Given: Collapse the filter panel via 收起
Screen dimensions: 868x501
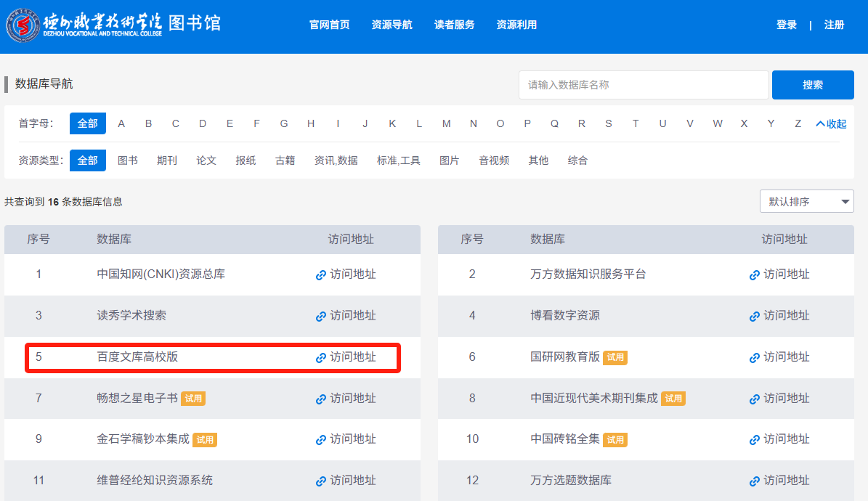Looking at the screenshot, I should [x=832, y=124].
